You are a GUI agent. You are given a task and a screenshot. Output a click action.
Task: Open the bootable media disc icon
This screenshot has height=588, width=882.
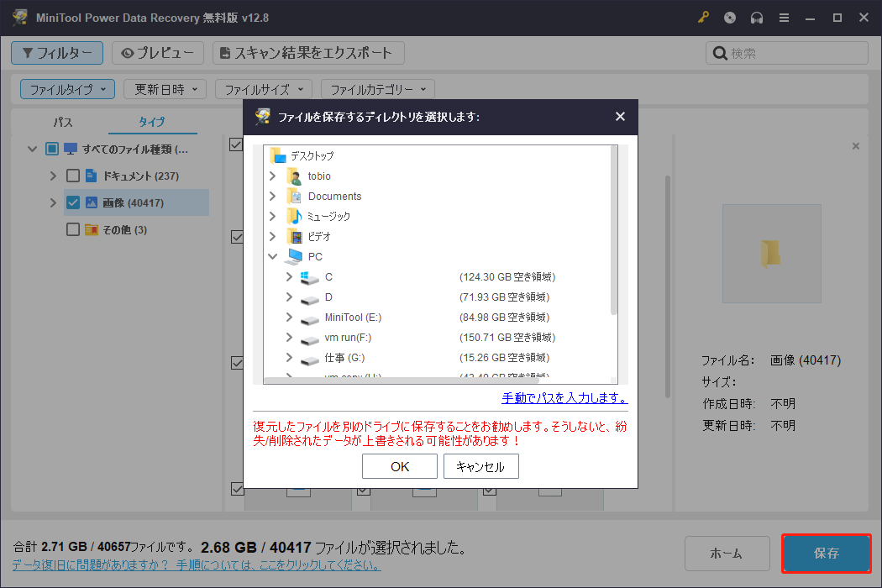tap(729, 17)
